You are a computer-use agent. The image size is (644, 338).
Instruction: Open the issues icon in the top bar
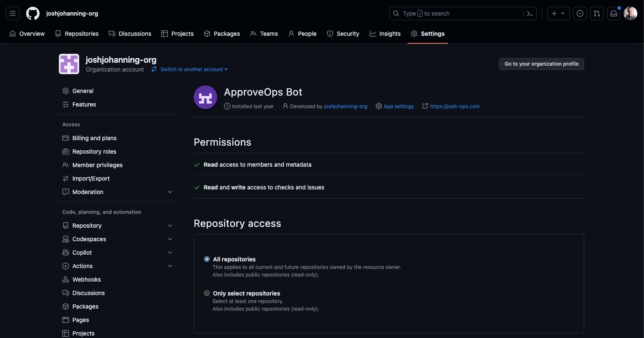[x=580, y=13]
